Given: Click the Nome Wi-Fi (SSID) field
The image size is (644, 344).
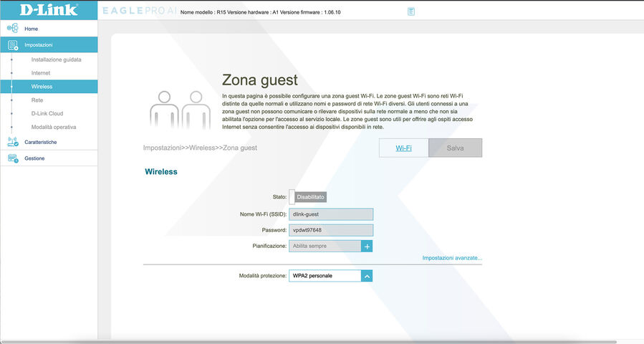Looking at the screenshot, I should 330,214.
